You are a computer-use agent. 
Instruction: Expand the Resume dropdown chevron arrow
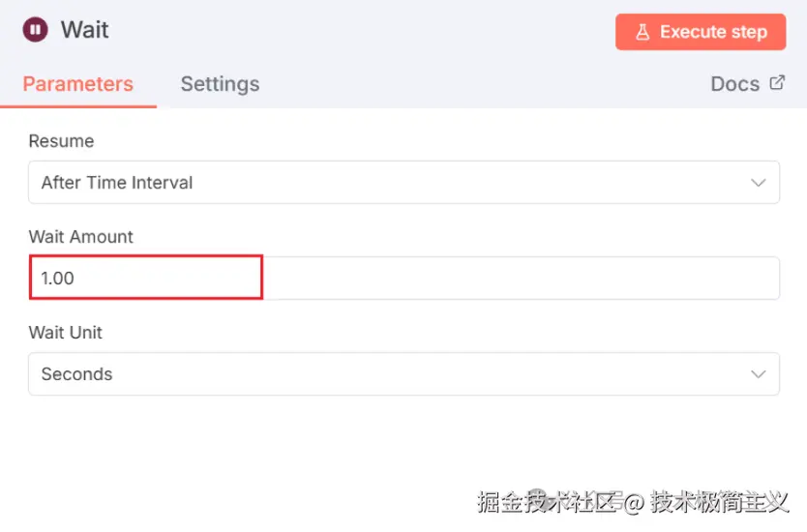759,183
